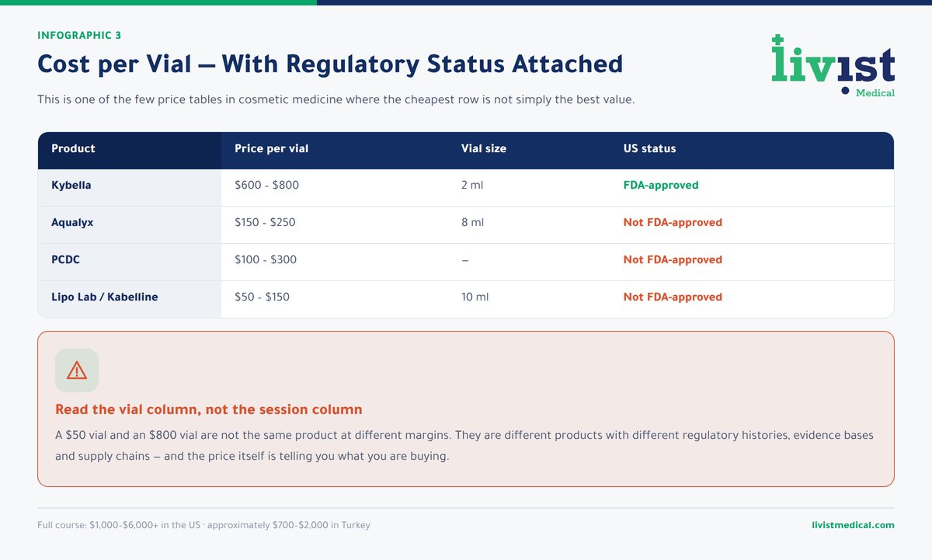932x560 pixels.
Task: Click the green FDA-approved status
Action: pyautogui.click(x=661, y=186)
